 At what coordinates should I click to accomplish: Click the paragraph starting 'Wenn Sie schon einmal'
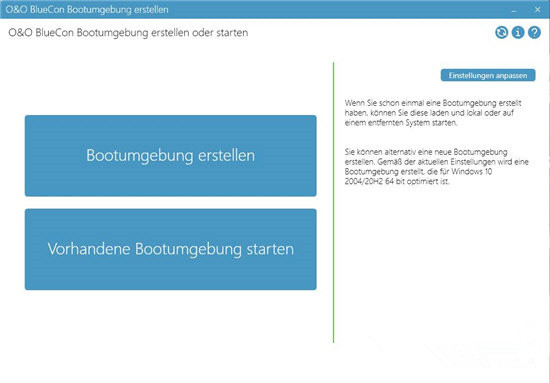(x=433, y=113)
